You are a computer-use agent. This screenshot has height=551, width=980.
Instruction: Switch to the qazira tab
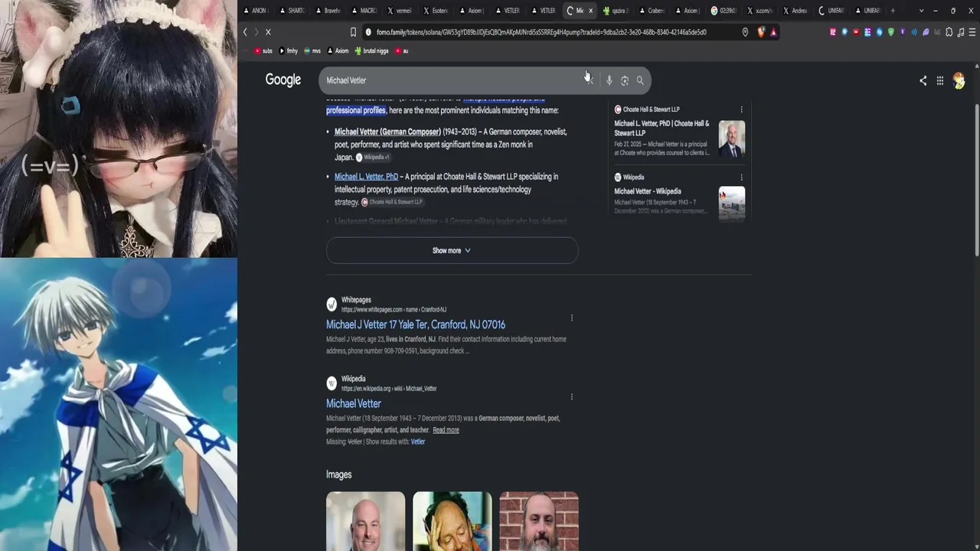tap(616, 11)
